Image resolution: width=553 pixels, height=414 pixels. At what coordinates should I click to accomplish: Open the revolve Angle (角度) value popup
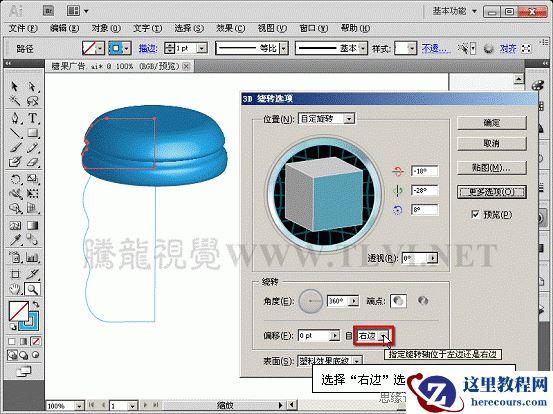coord(353,301)
